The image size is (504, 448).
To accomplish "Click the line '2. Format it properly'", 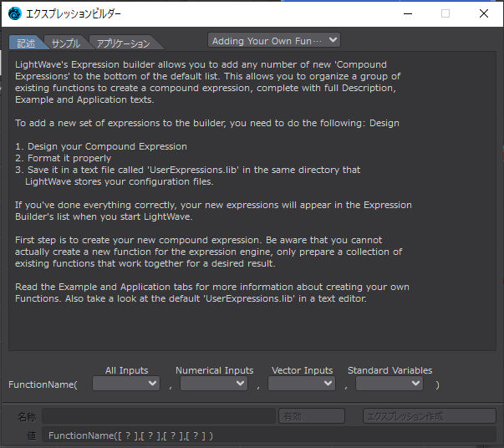I will (x=63, y=158).
